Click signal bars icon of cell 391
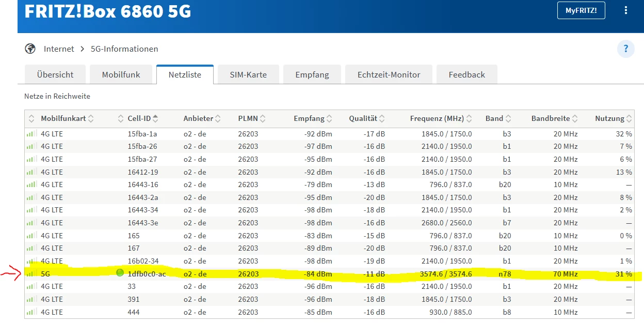 tap(31, 299)
